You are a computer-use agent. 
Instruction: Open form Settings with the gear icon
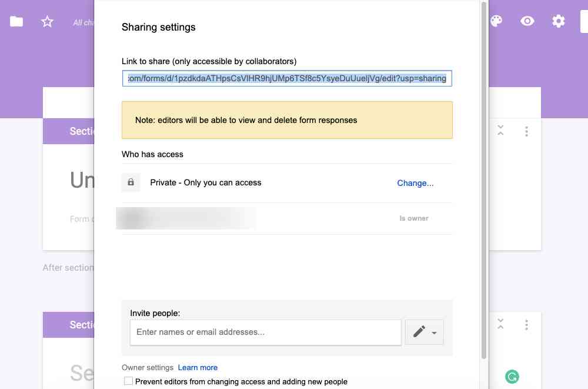click(558, 21)
